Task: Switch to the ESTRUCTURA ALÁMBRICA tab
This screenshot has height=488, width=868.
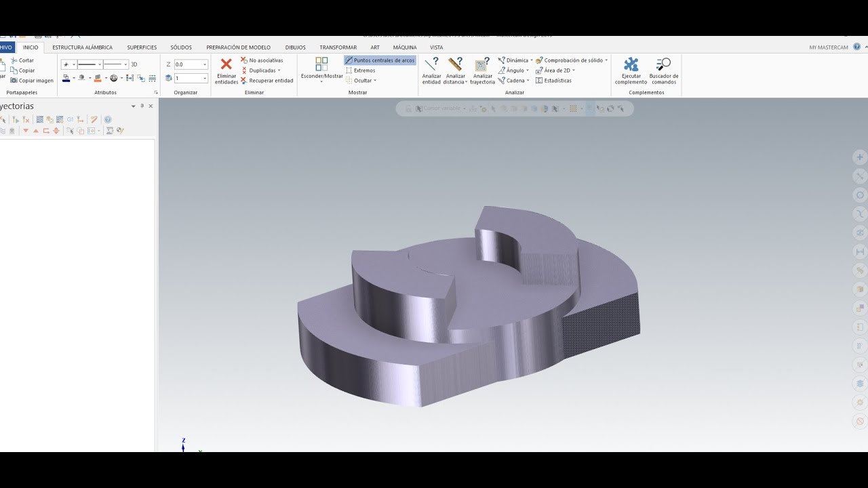Action: 82,47
